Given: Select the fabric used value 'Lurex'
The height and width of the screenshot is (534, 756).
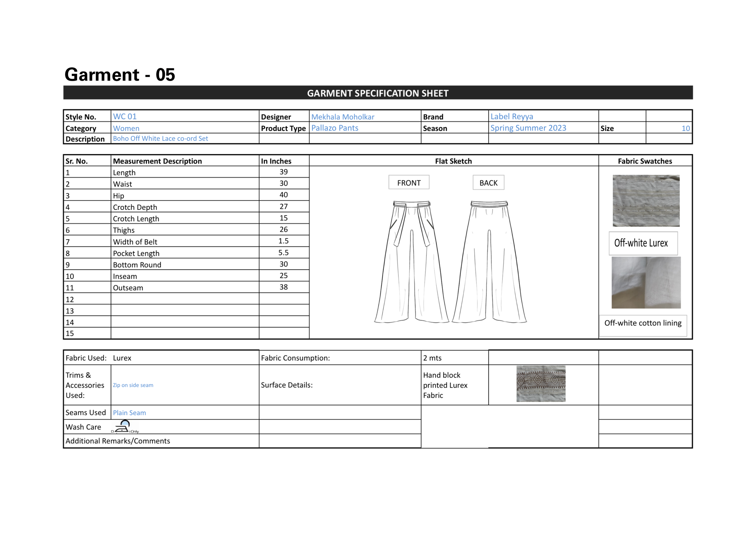Looking at the screenshot, I should pos(122,358).
